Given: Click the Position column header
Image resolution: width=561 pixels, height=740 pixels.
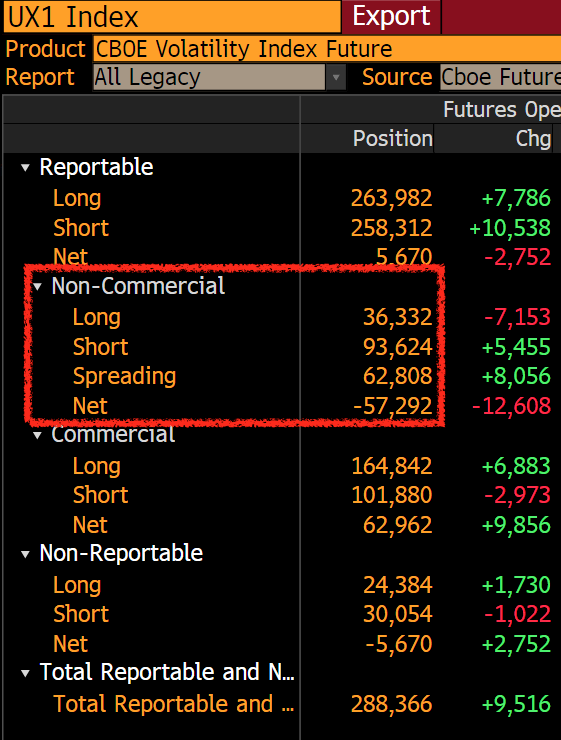Looking at the screenshot, I should coord(393,139).
